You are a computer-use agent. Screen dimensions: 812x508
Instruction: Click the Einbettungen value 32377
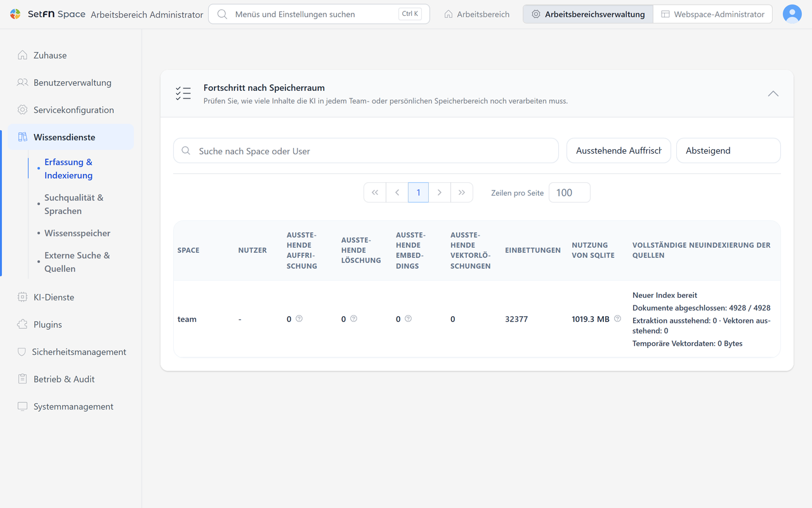point(516,319)
